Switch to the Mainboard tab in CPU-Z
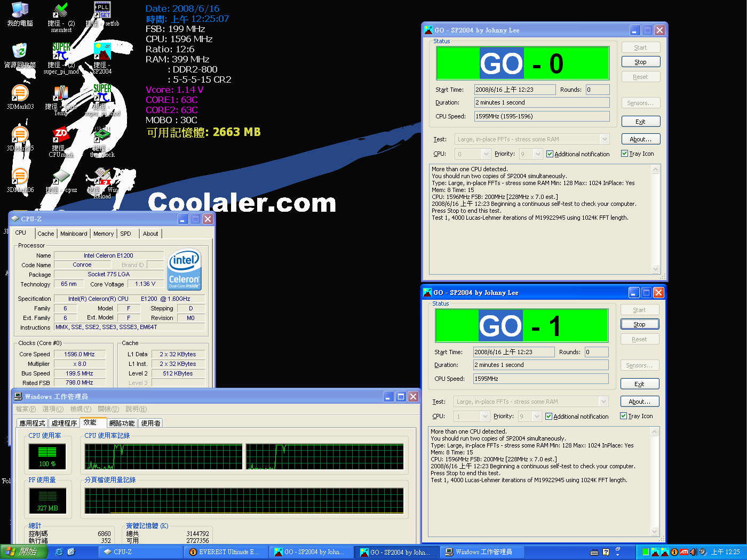 point(74,234)
